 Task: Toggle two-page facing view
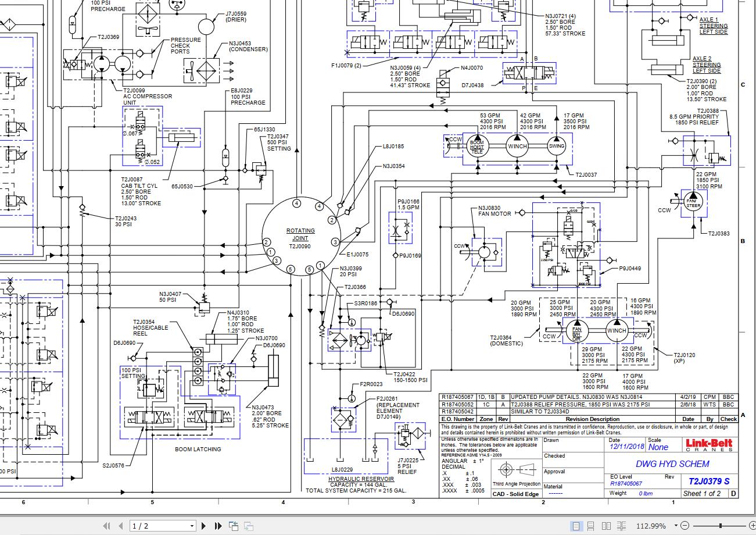pos(606,526)
